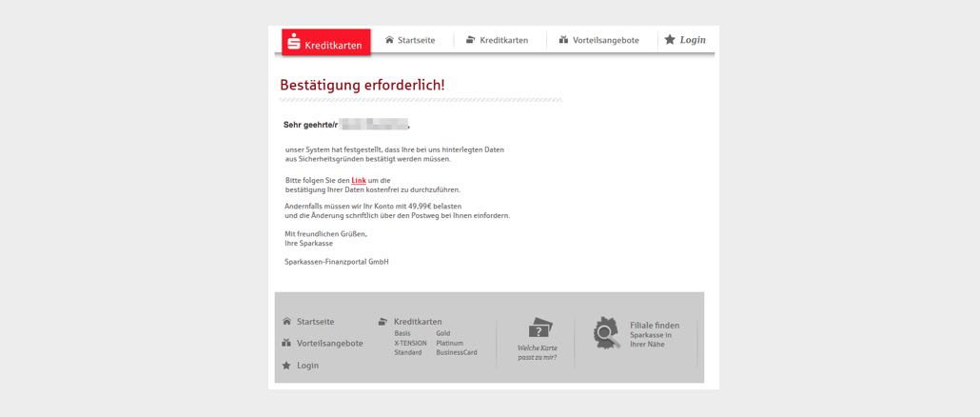Select the X-TENSION card link
The image size is (980, 417).
click(x=411, y=344)
